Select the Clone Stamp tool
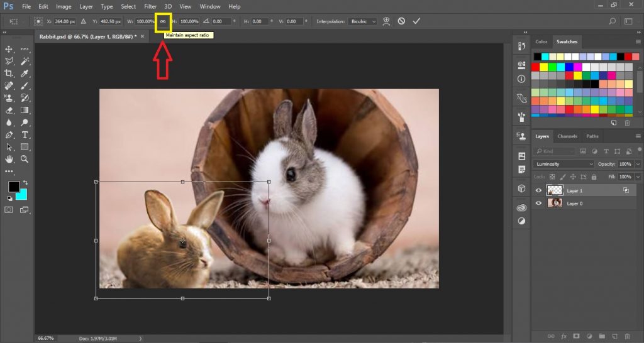644x343 pixels. point(9,97)
